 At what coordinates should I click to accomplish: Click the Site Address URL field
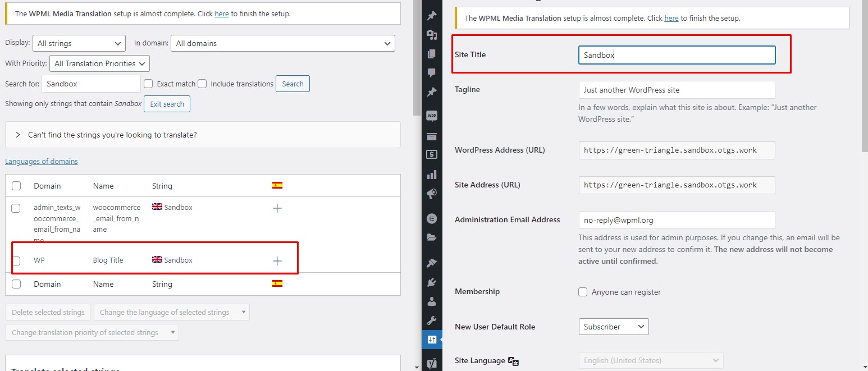(677, 185)
